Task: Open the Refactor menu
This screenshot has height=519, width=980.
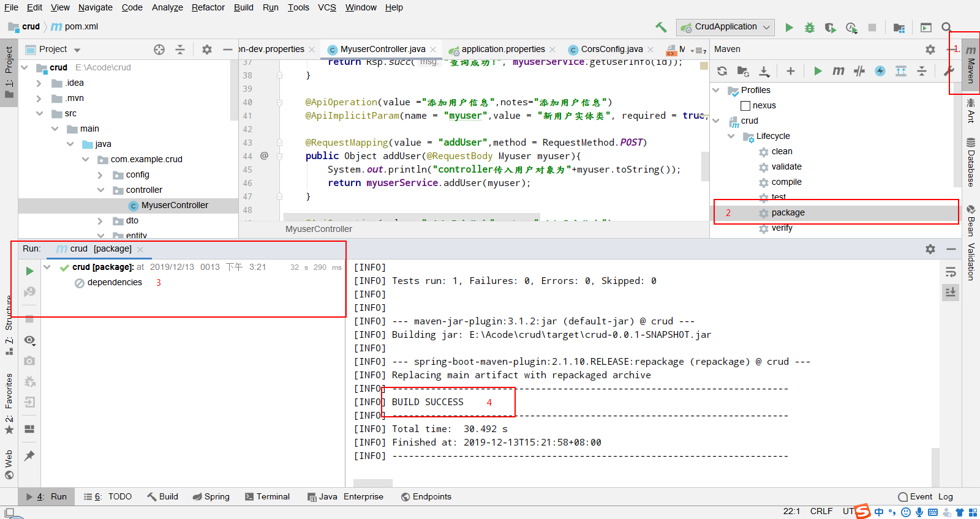Action: [x=208, y=7]
